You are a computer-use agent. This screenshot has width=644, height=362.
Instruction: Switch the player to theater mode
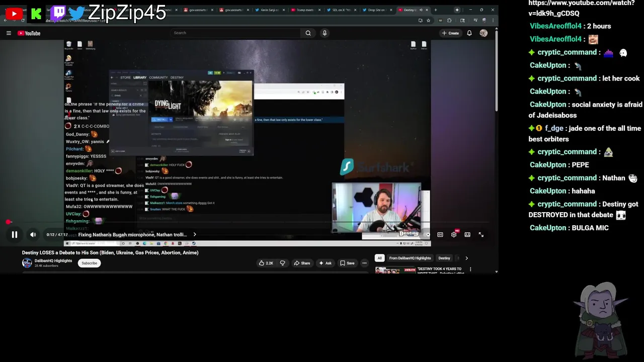click(x=467, y=234)
